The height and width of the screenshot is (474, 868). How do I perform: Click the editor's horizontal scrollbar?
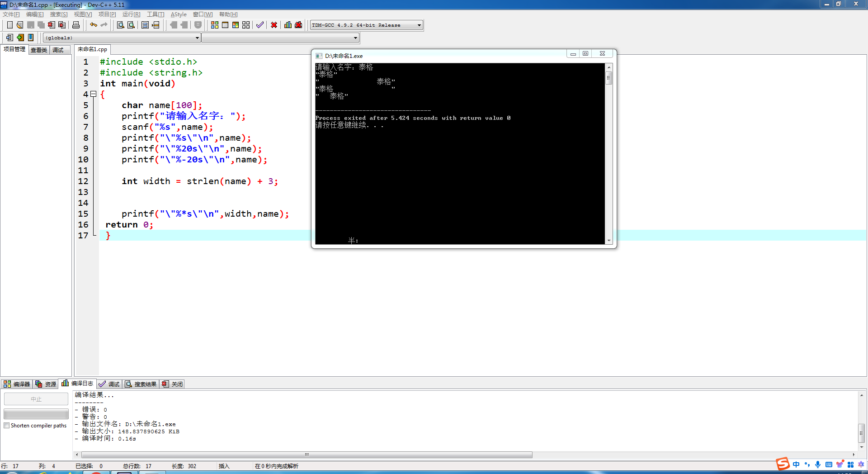tap(306, 455)
